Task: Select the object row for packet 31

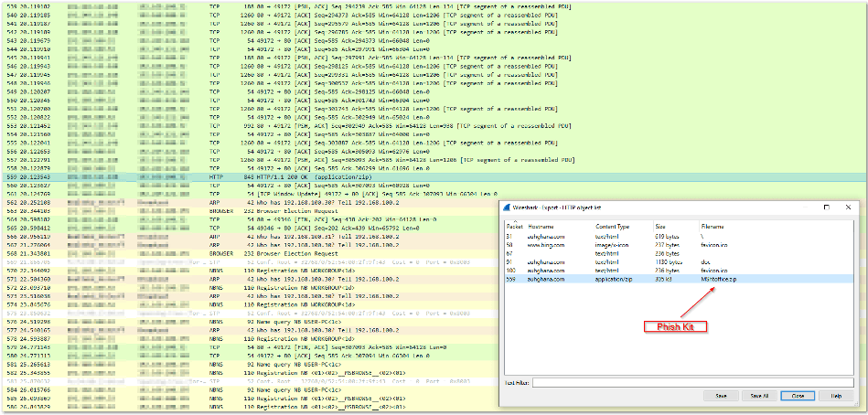Action: pyautogui.click(x=679, y=235)
